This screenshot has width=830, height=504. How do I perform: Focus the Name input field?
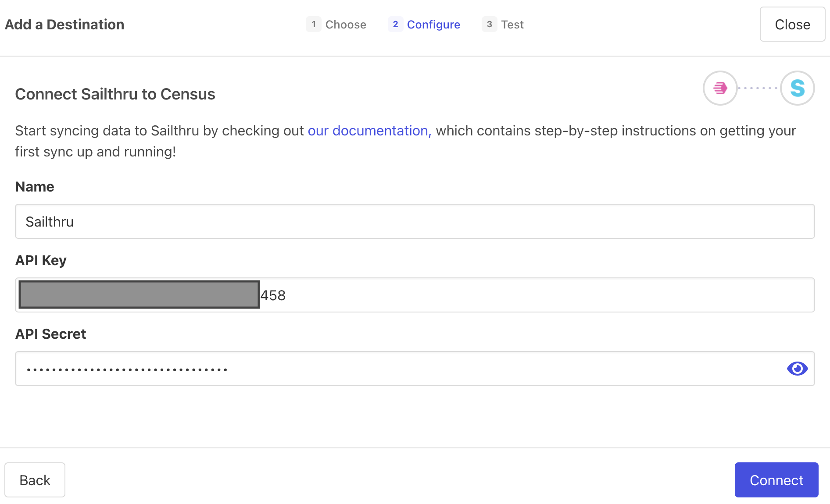click(415, 221)
